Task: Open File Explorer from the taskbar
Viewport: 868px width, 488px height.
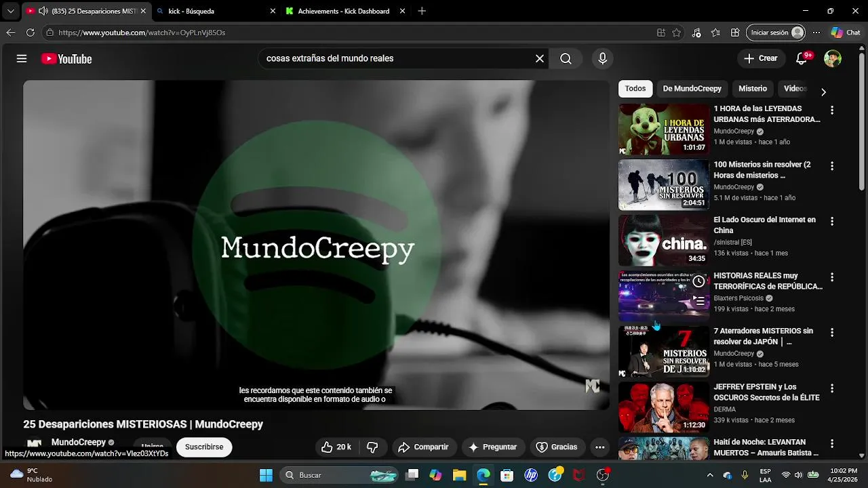Action: coord(459,475)
